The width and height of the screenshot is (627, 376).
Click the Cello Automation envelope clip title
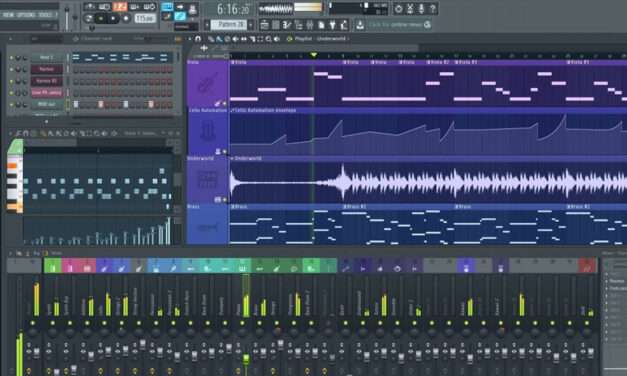coord(264,110)
